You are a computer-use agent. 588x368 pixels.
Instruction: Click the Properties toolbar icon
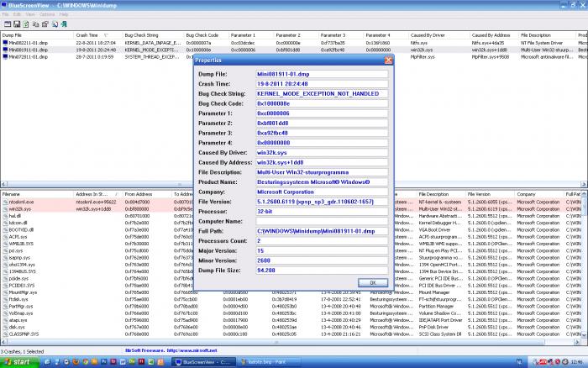(x=45, y=24)
